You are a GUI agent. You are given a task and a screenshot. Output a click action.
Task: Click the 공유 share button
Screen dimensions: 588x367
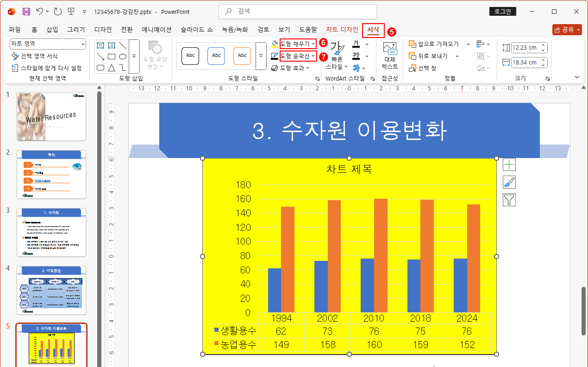[568, 29]
